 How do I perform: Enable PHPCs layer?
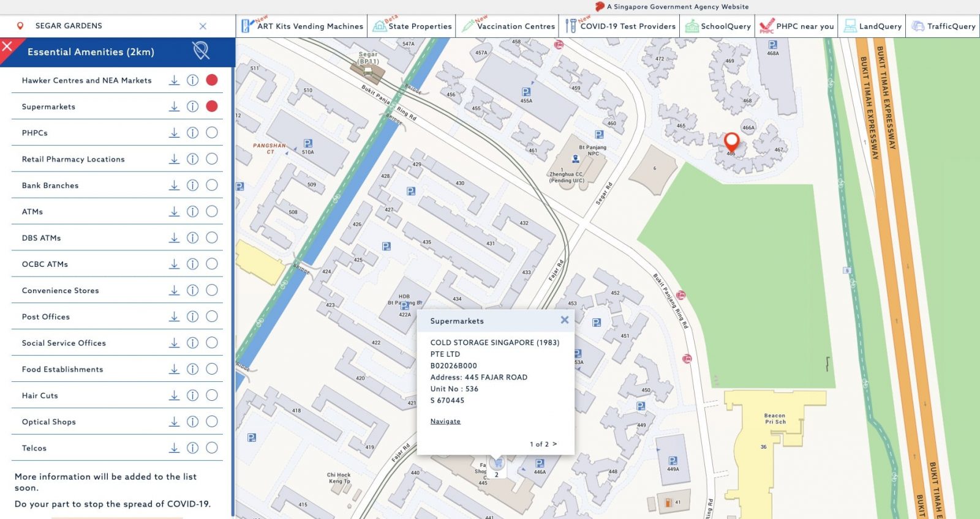coord(212,133)
